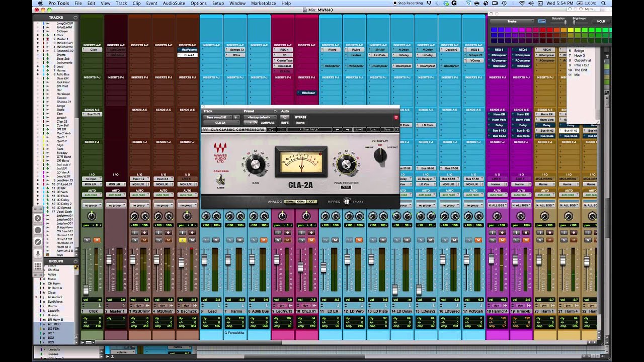644x362 pixels.
Task: Record-enable the M2BDrmP track
Action: point(145,232)
